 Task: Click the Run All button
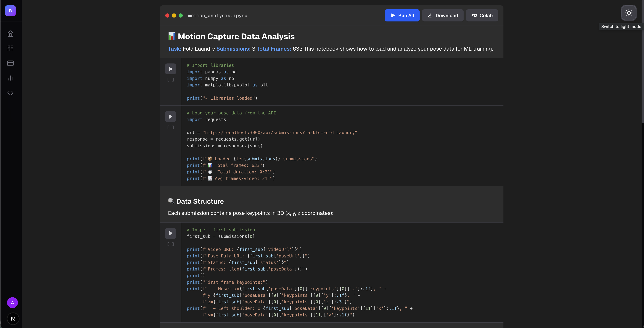pos(402,15)
